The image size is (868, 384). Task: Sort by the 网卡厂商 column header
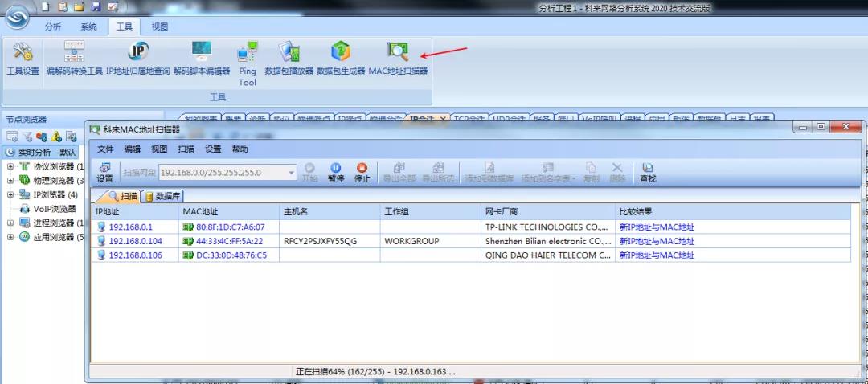(x=548, y=212)
